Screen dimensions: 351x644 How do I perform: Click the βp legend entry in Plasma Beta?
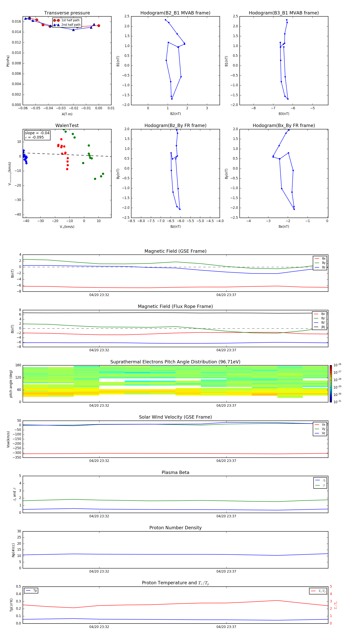coord(320,480)
